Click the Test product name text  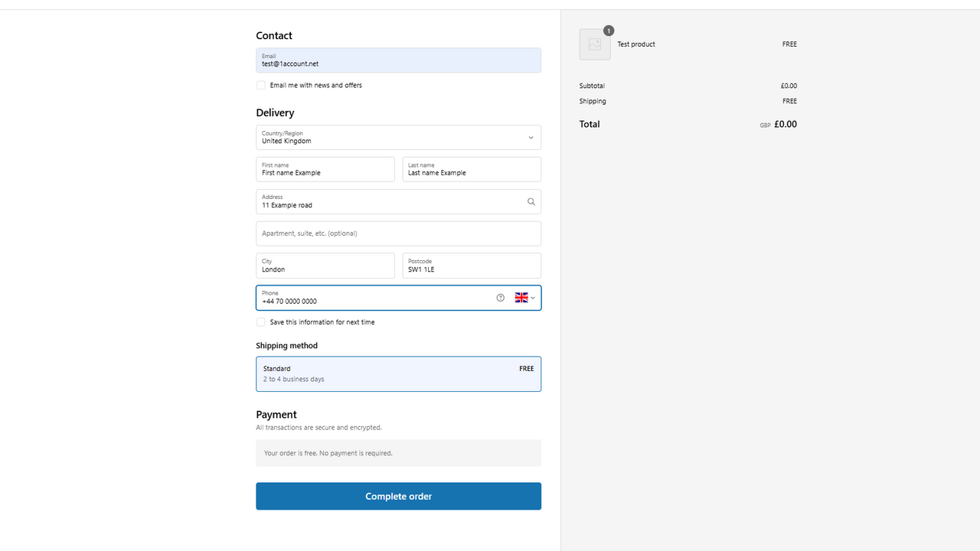(x=636, y=44)
